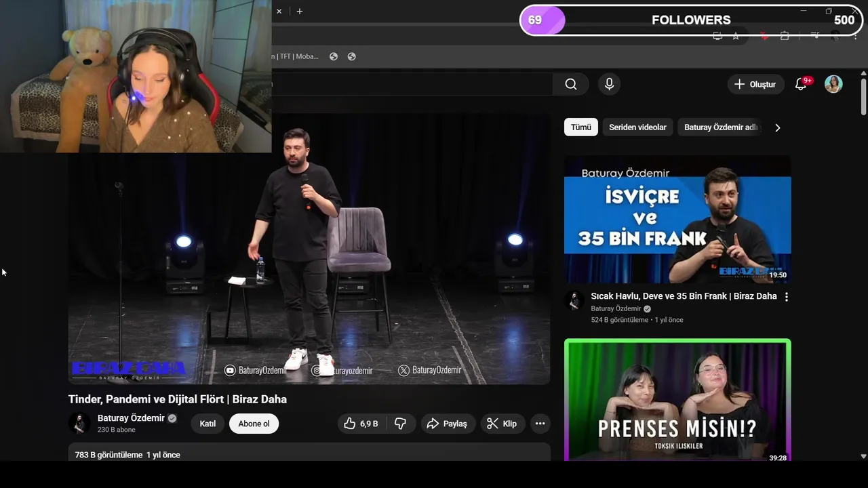Click the Abone ol subscribe button
The width and height of the screenshot is (868, 488).
pyautogui.click(x=254, y=424)
